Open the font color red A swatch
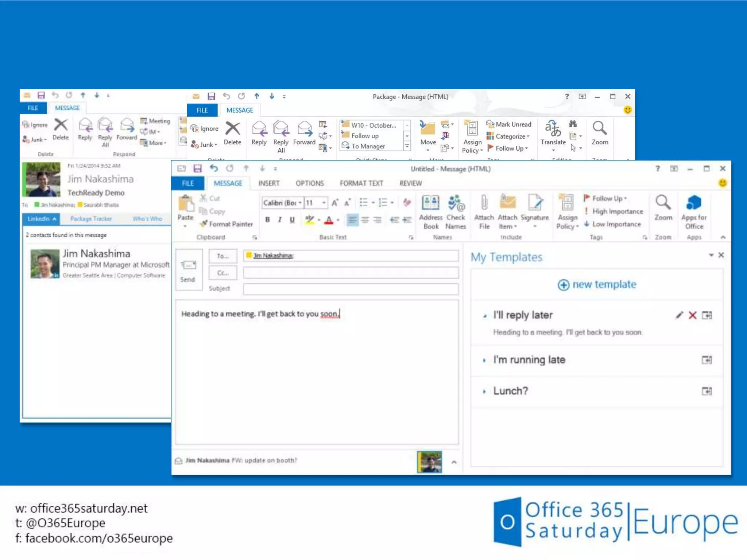Screen dimensions: 747x560 [329, 220]
